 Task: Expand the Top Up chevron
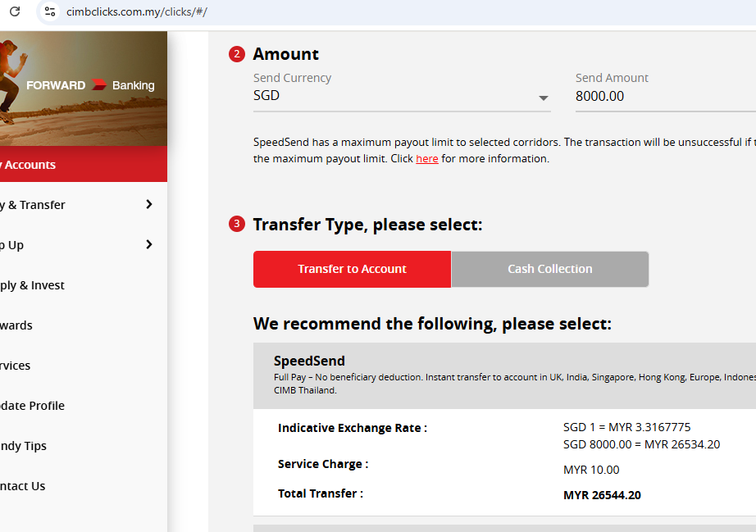click(149, 244)
